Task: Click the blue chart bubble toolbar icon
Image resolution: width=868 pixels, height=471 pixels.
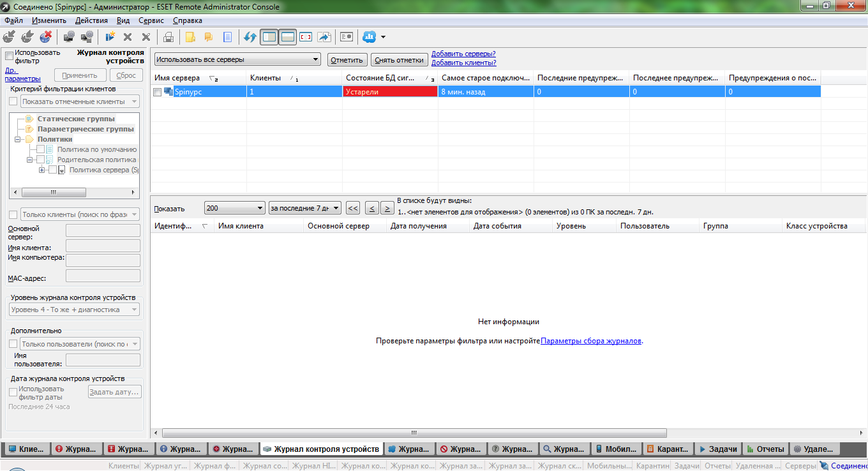Action: click(369, 37)
